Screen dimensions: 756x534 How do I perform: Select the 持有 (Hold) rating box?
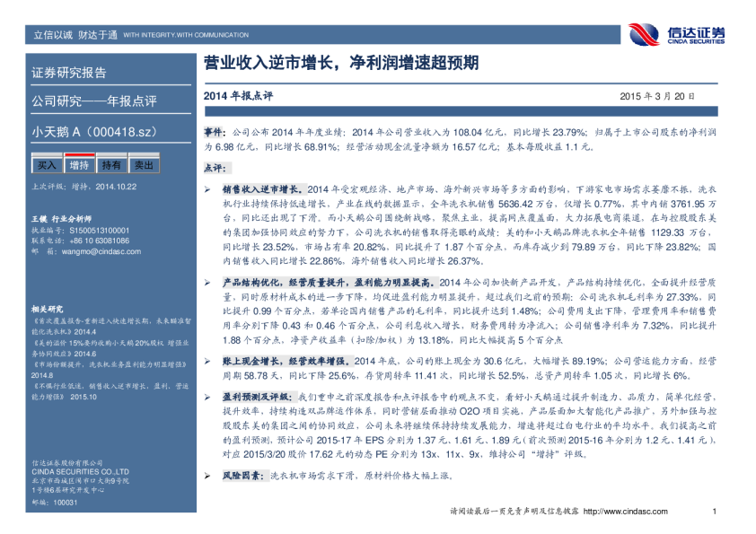(x=111, y=165)
